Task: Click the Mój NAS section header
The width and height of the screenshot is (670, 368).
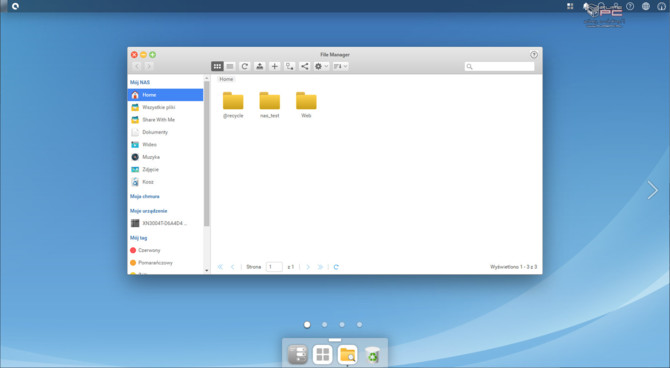Action: click(x=140, y=82)
